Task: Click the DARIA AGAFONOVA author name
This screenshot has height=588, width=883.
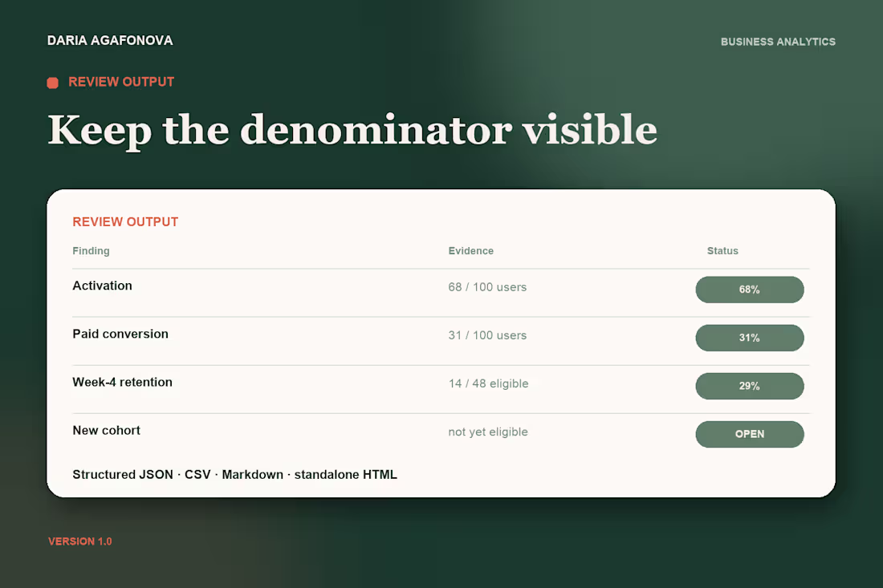Action: pyautogui.click(x=110, y=41)
